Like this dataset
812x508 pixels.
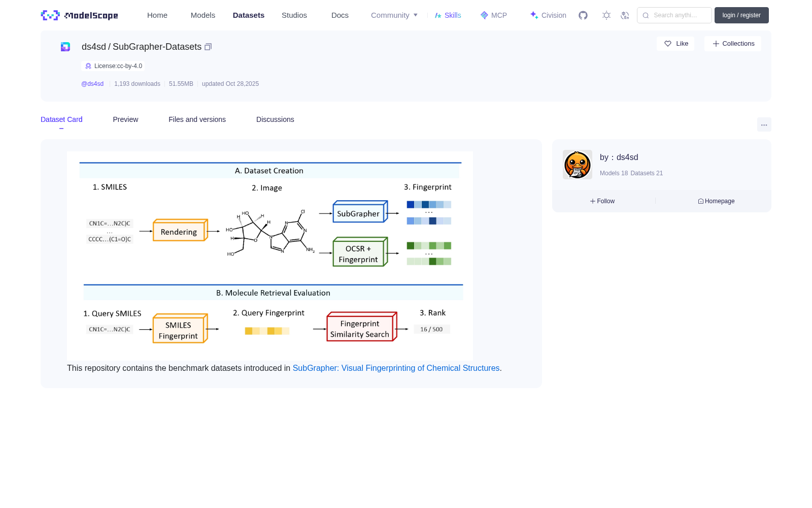coord(675,44)
